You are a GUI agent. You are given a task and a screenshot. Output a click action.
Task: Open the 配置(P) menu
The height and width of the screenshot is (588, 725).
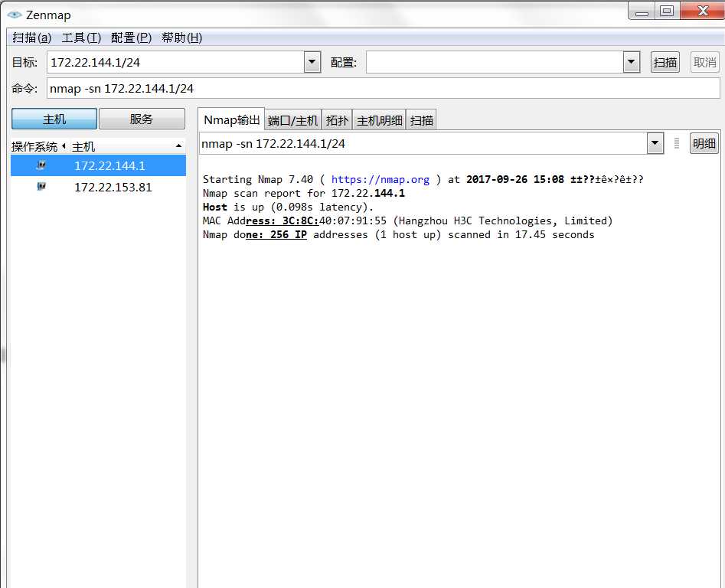click(x=132, y=38)
